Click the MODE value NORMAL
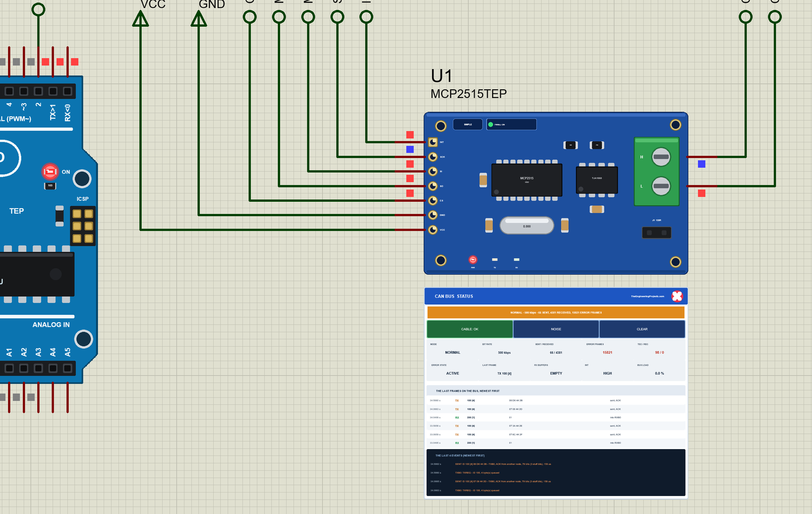812x514 pixels. point(452,352)
